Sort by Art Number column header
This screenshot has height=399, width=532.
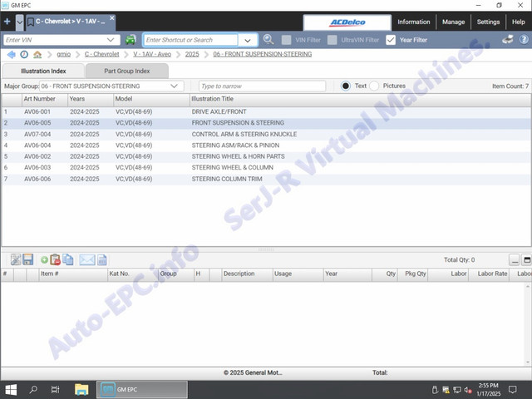point(44,99)
